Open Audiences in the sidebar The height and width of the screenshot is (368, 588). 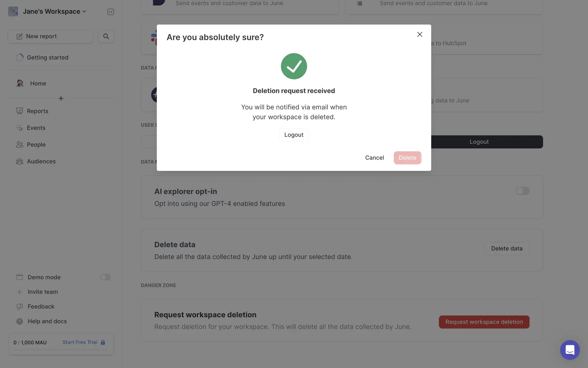tap(41, 161)
